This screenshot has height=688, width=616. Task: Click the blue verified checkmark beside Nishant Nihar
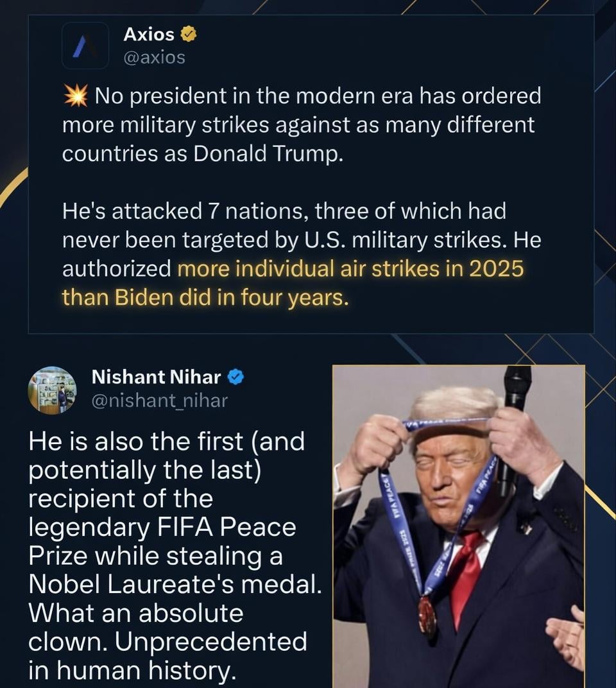pyautogui.click(x=235, y=377)
